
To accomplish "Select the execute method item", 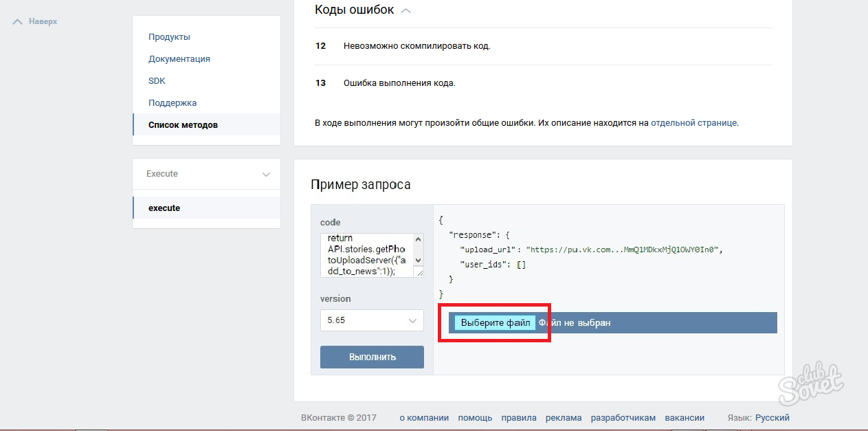I will (164, 208).
